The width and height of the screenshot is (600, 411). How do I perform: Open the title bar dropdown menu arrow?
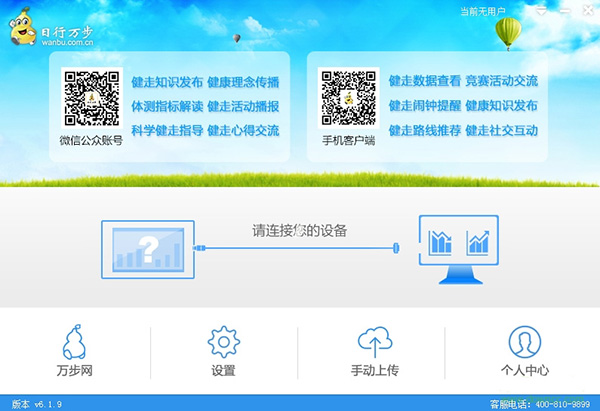[541, 10]
